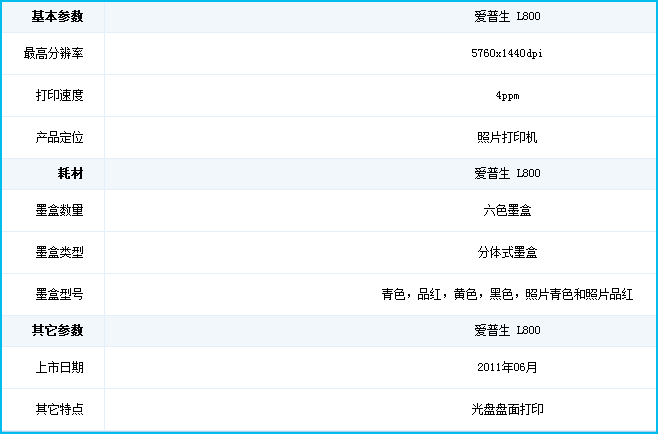Select 爱普生 L800 in the 基本参数 row

507,17
